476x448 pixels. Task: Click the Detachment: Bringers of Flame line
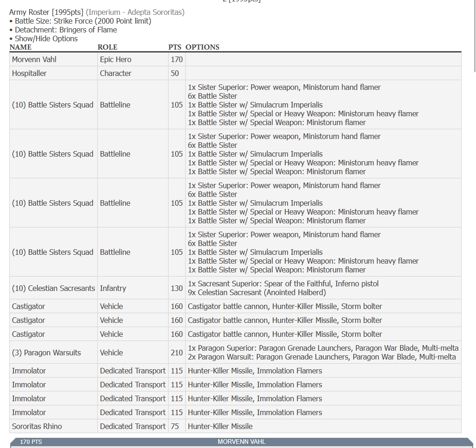point(66,30)
